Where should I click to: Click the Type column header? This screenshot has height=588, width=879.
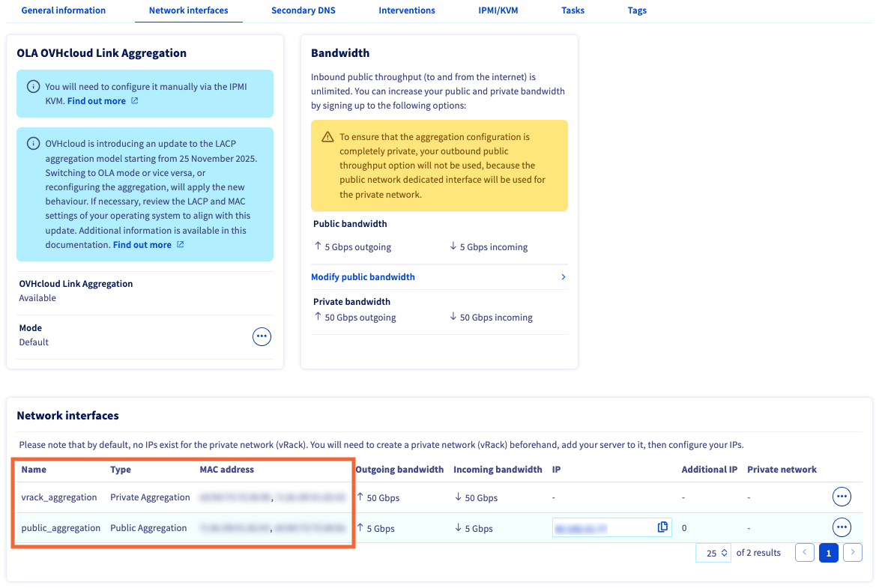121,470
